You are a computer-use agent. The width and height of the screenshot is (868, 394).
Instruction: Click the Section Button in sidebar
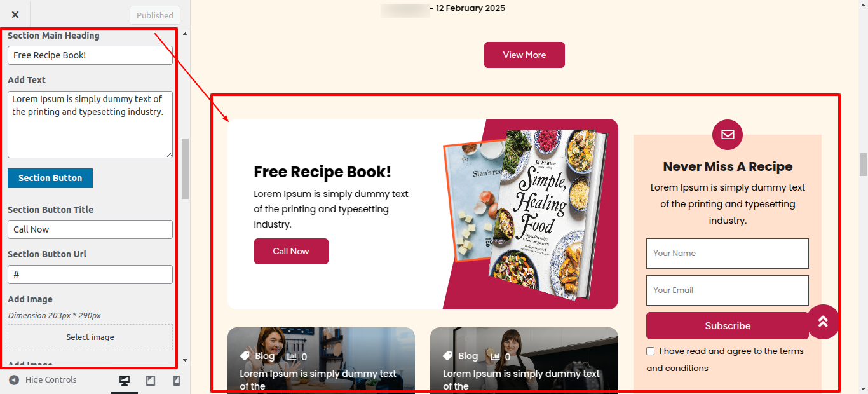(50, 178)
